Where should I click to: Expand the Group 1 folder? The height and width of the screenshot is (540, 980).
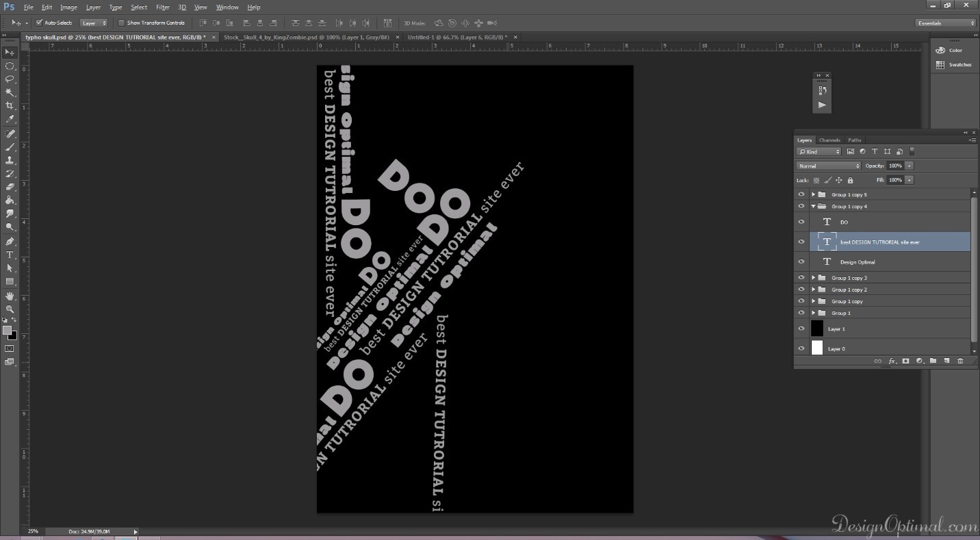pyautogui.click(x=813, y=313)
